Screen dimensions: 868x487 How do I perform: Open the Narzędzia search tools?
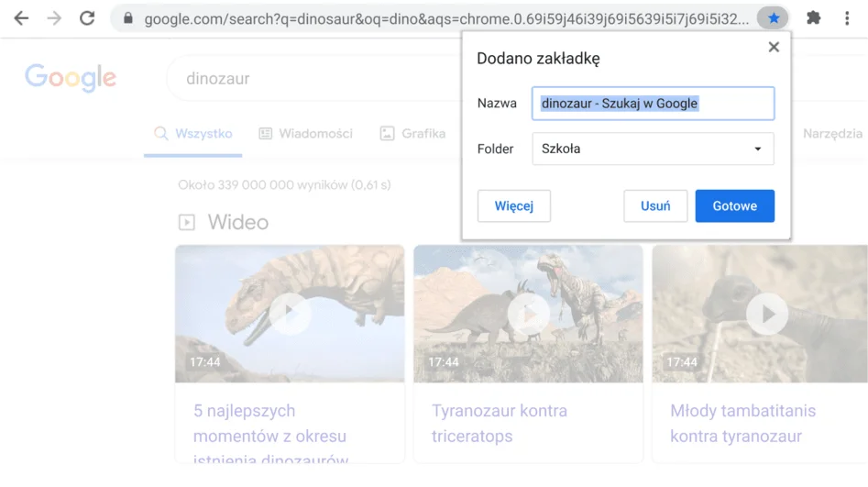tap(832, 134)
